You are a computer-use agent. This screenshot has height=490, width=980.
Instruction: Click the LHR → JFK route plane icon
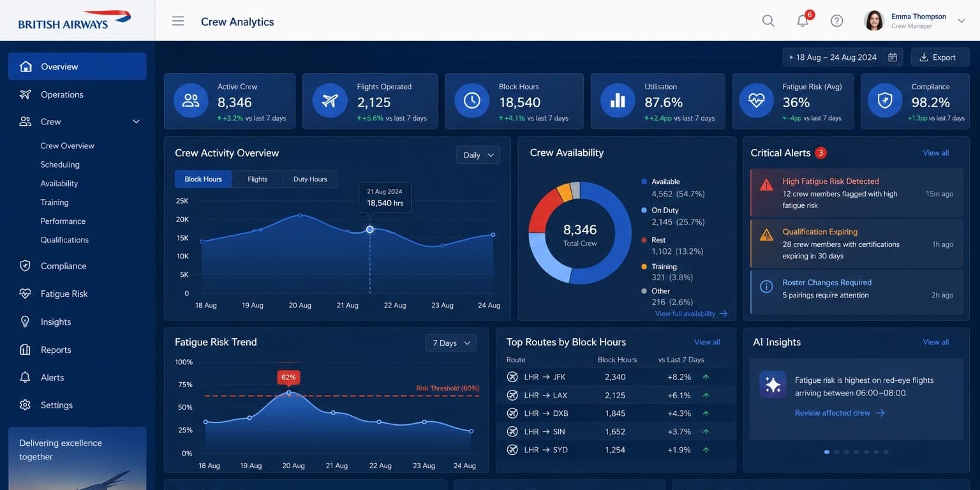pyautogui.click(x=512, y=377)
